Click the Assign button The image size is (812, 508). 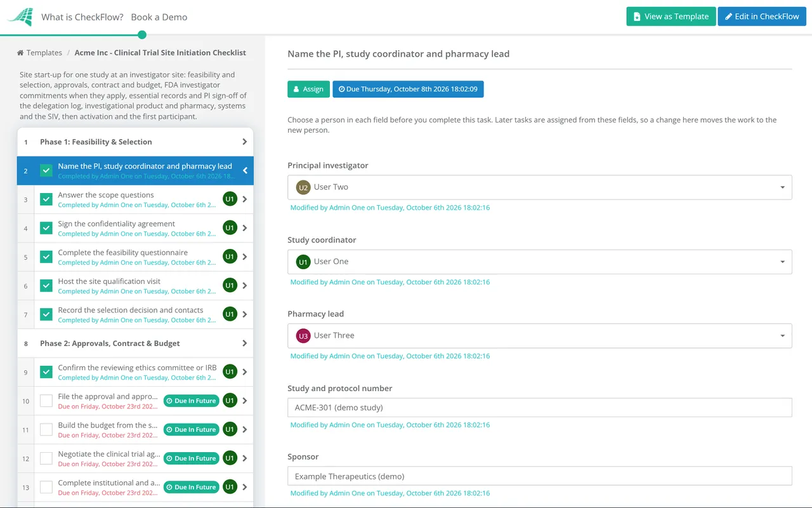click(x=308, y=89)
